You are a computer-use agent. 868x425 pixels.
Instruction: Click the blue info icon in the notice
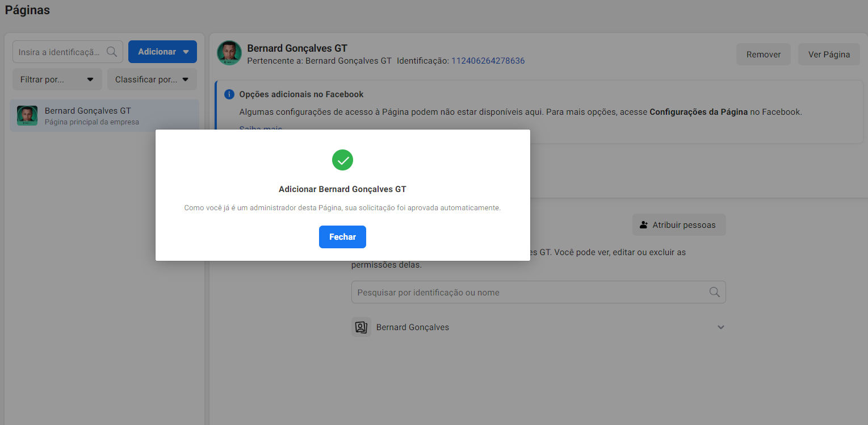pos(229,94)
